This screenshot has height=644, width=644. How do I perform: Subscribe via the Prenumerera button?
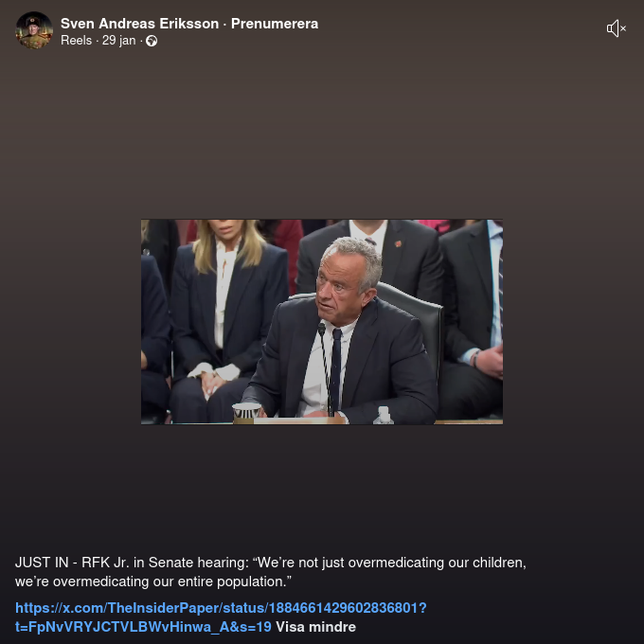275,24
